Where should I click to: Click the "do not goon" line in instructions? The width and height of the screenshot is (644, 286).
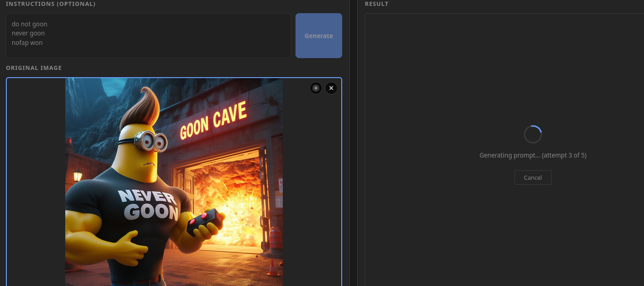coord(29,24)
